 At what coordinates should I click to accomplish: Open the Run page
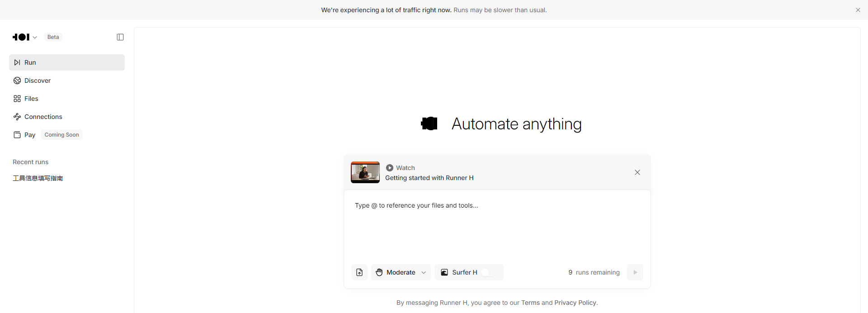pyautogui.click(x=67, y=62)
